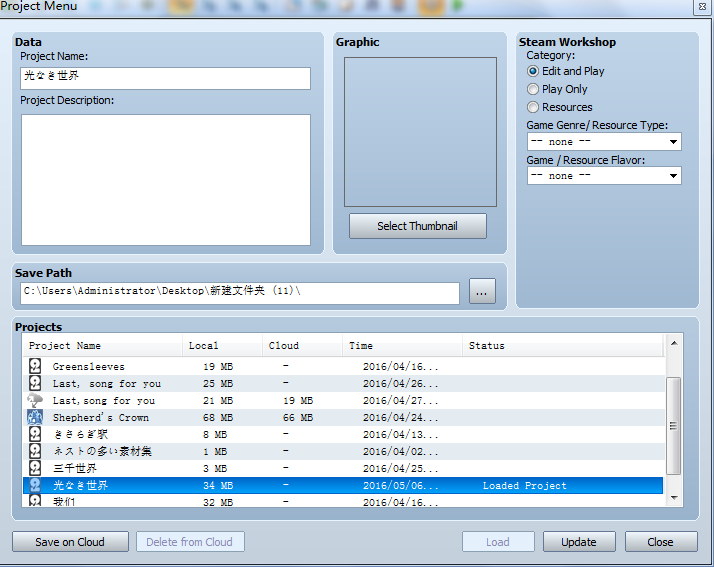Click Save on Cloud button
Viewport: 714px width, 567px height.
[x=70, y=542]
